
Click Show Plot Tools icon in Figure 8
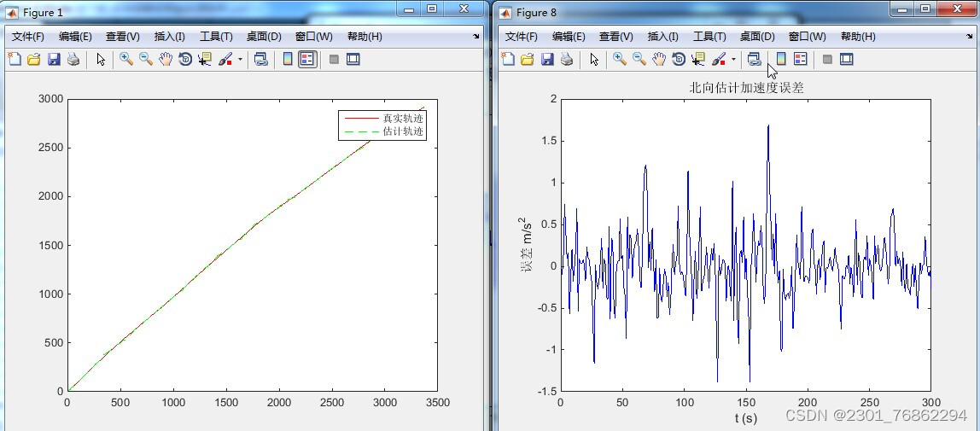[x=846, y=60]
